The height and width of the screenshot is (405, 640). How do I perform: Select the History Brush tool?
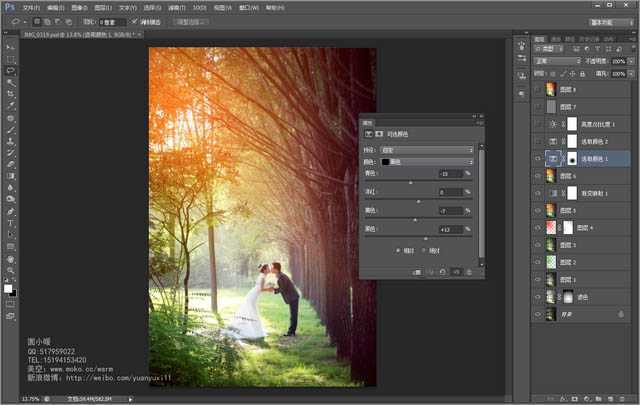[x=11, y=153]
